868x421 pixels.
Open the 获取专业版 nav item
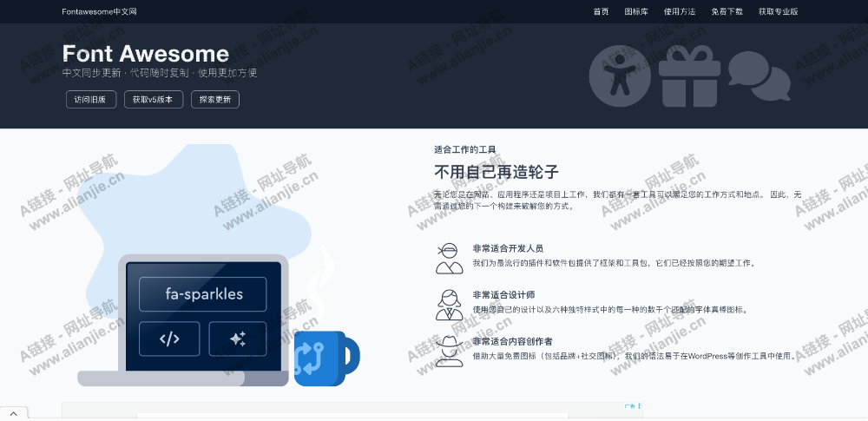coord(779,11)
